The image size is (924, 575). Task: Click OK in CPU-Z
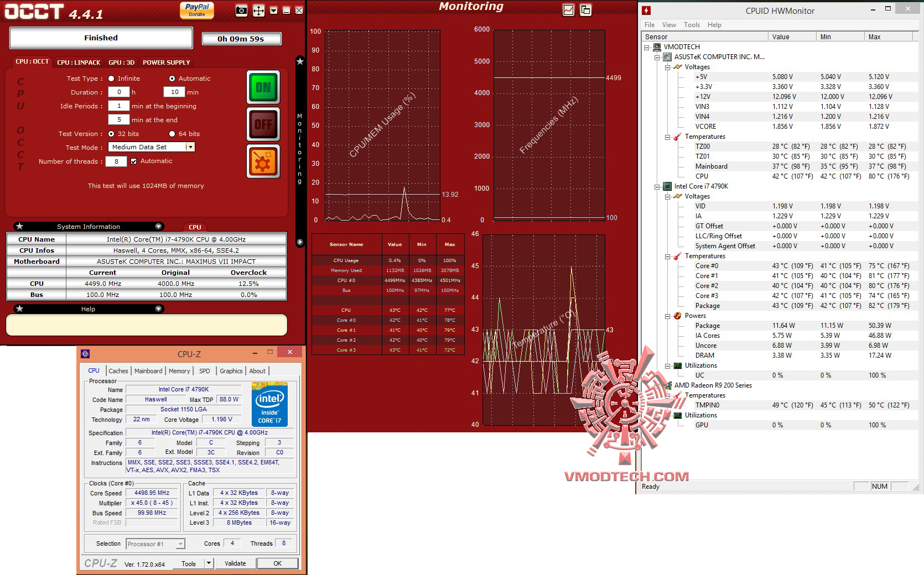click(278, 563)
